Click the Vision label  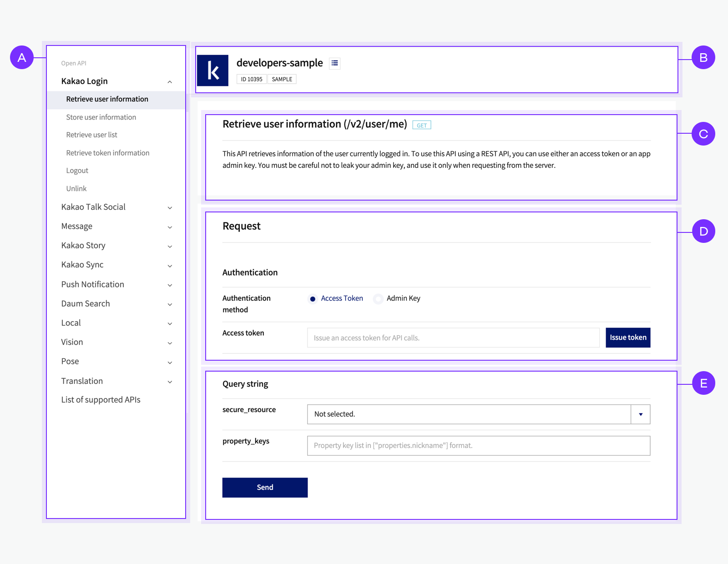click(x=72, y=342)
